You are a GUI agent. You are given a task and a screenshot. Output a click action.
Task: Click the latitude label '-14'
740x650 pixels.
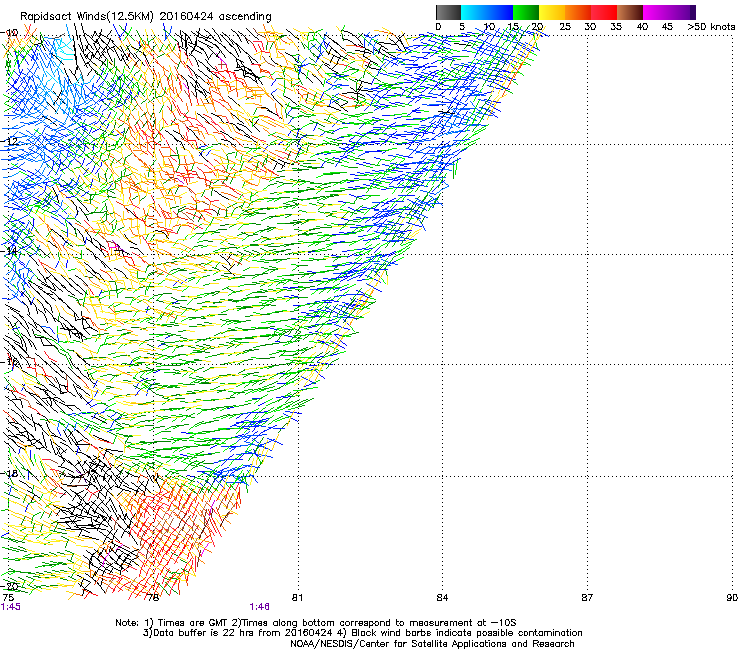(9, 251)
